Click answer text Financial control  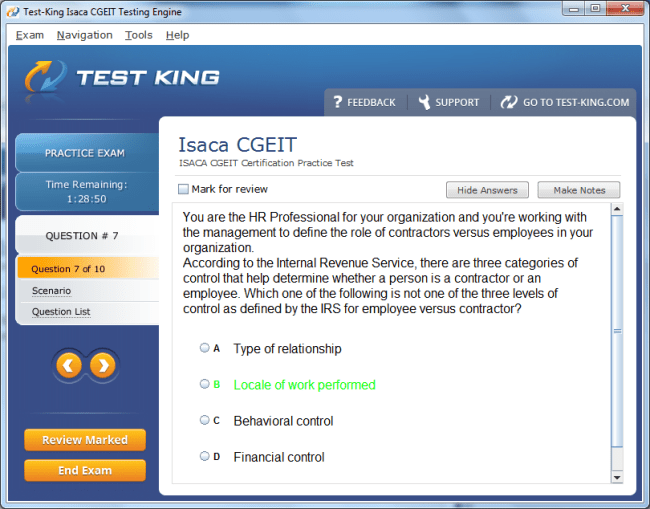(x=279, y=457)
